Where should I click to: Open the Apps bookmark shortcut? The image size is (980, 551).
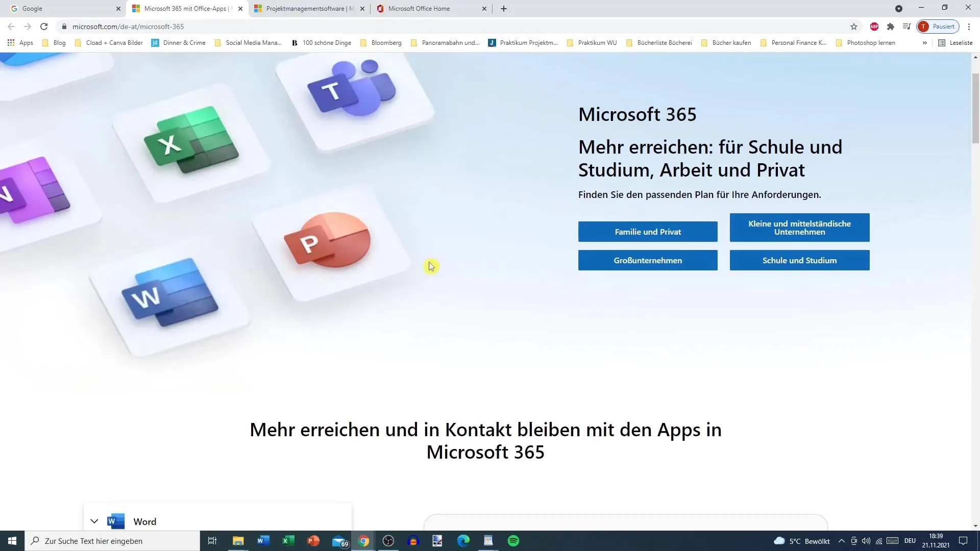click(20, 43)
